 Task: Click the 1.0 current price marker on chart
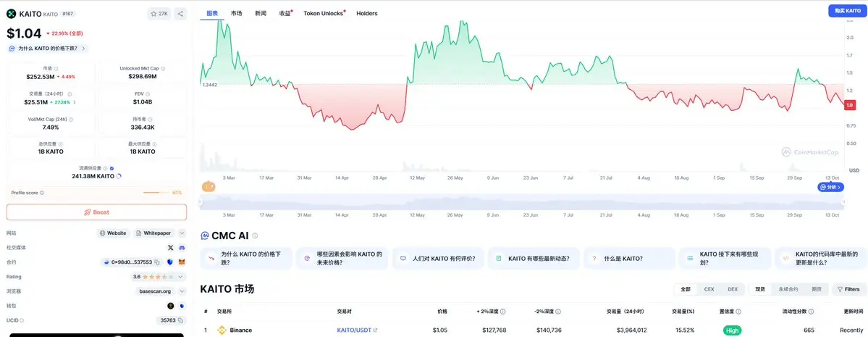pos(851,105)
